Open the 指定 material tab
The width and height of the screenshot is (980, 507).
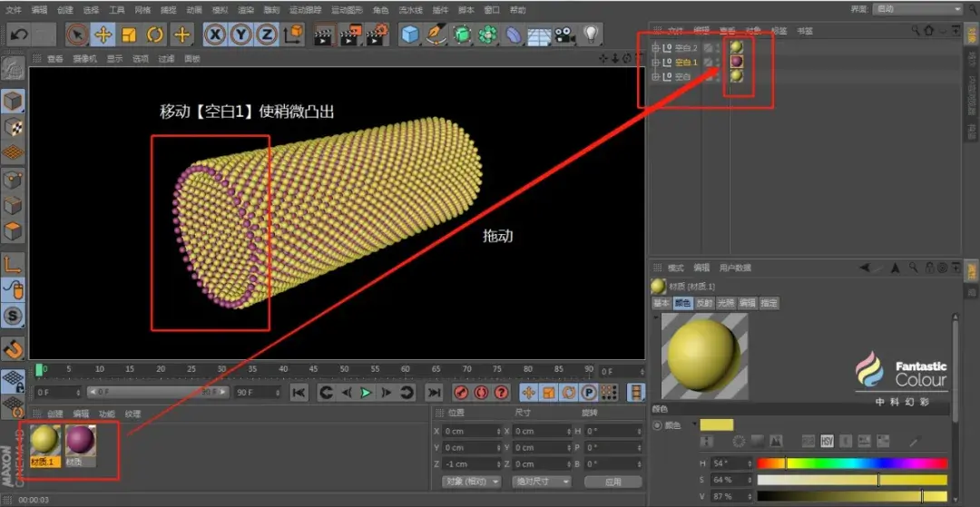(x=769, y=303)
